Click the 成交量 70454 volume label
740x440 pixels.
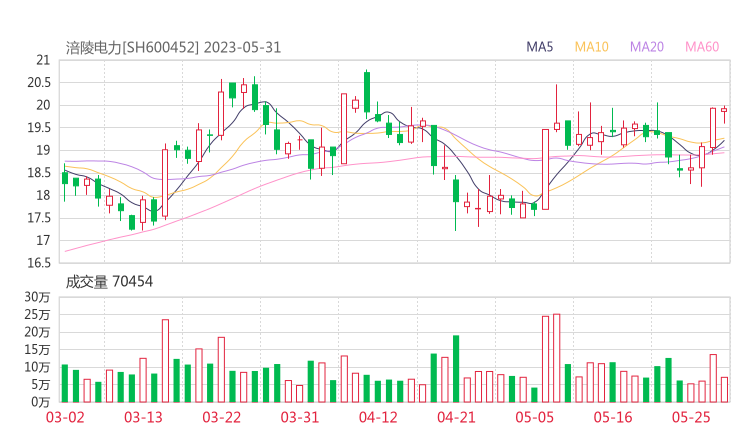(109, 282)
